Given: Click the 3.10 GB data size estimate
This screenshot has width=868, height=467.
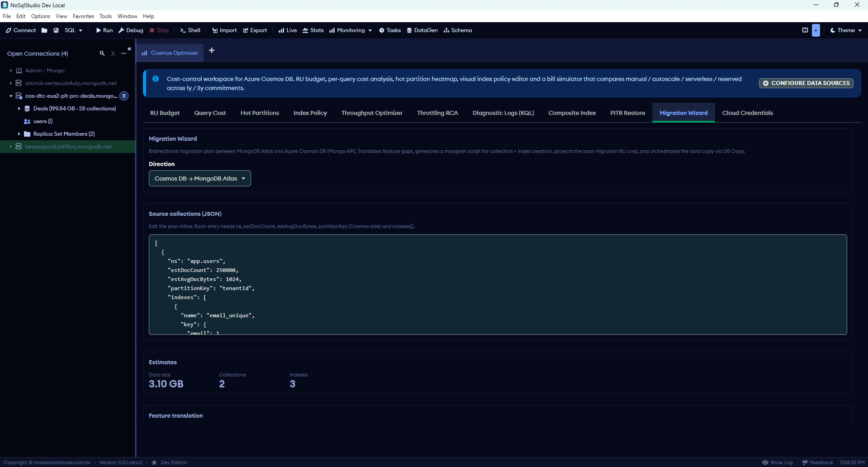Looking at the screenshot, I should [x=166, y=384].
